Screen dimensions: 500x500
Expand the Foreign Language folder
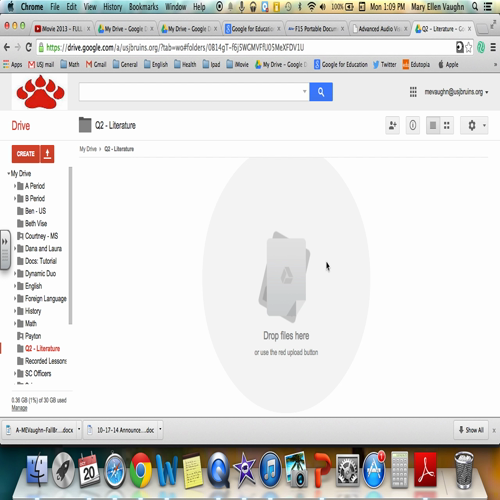point(15,298)
